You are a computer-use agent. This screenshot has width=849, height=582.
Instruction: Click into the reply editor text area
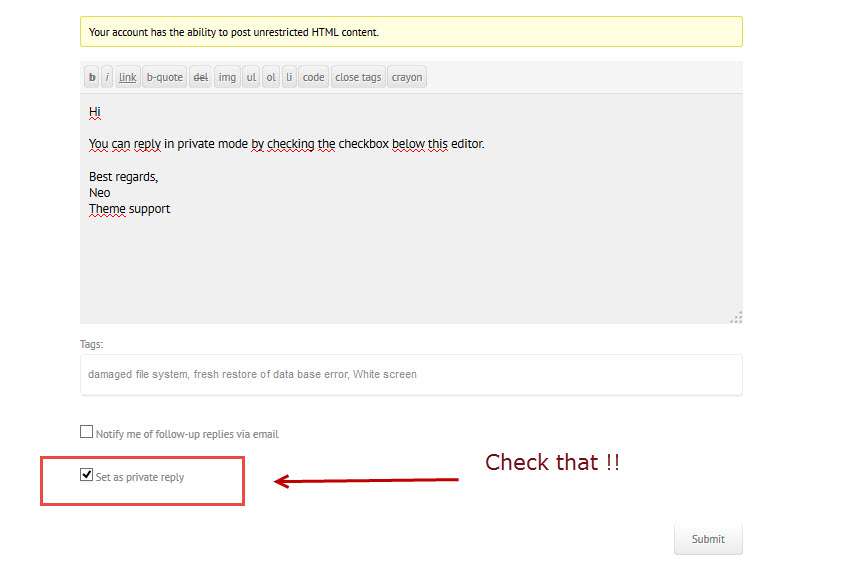click(x=411, y=260)
